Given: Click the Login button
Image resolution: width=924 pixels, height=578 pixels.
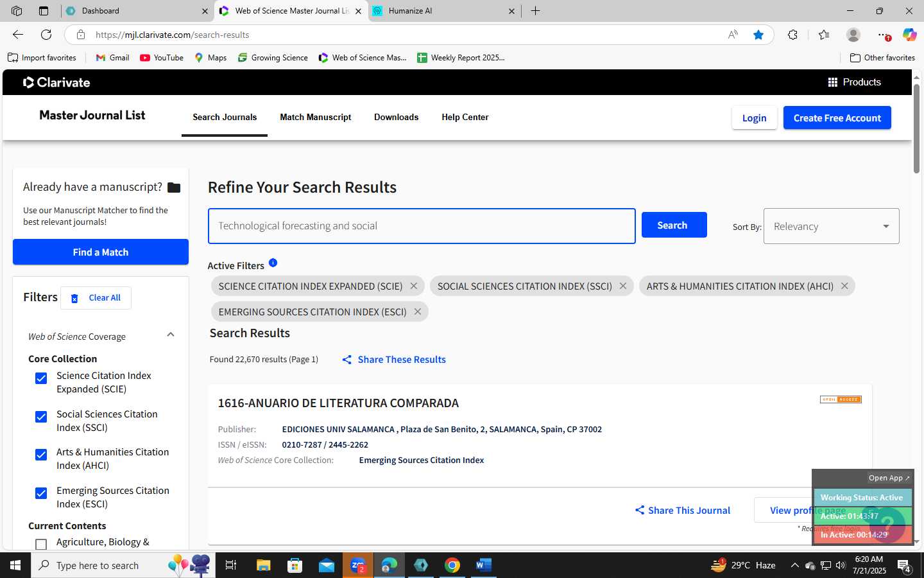Looking at the screenshot, I should pyautogui.click(x=754, y=118).
